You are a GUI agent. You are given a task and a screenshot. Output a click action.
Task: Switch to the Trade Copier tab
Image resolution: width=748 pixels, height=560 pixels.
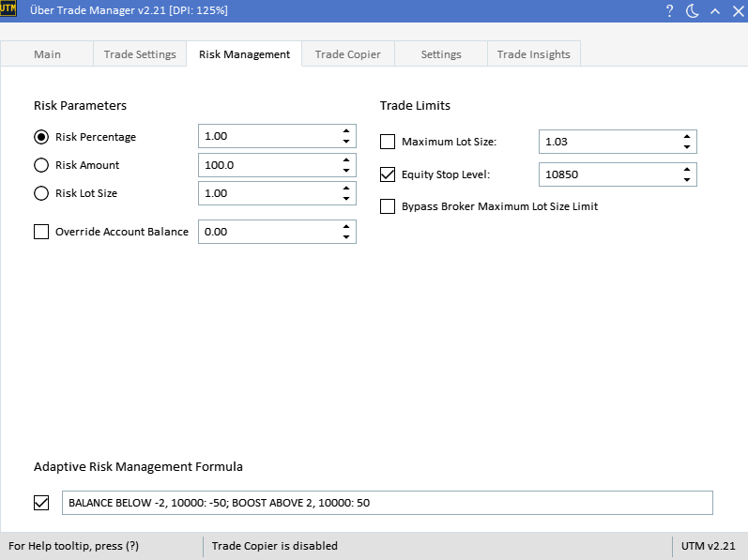[347, 54]
